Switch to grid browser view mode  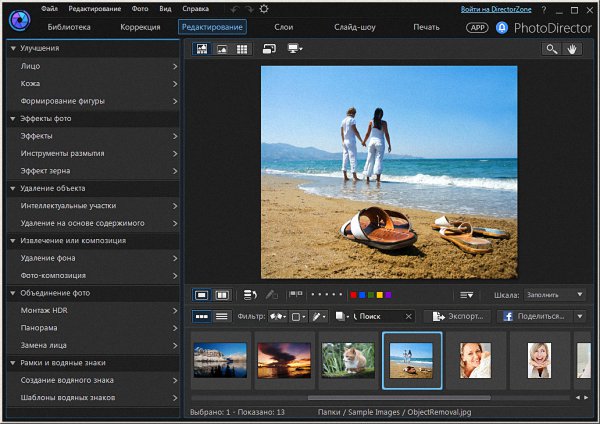coord(241,48)
